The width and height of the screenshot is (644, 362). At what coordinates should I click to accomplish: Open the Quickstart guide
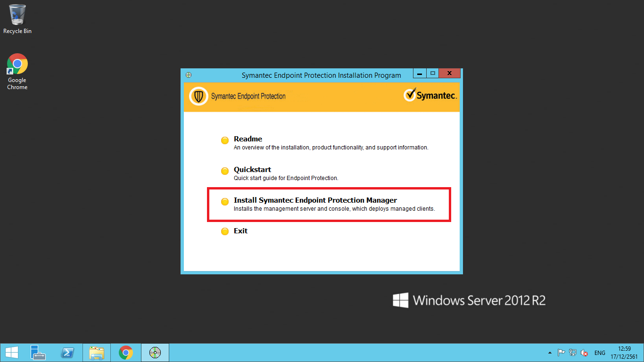pos(252,170)
